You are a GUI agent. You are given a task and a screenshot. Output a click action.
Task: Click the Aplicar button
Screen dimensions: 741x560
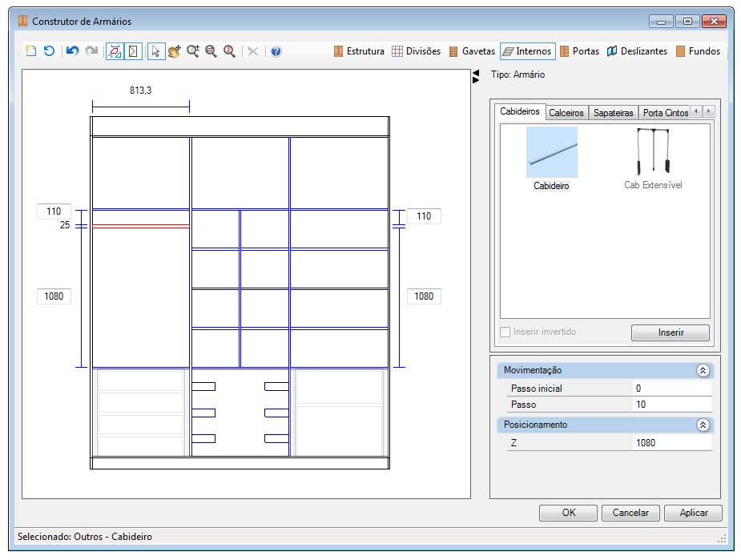pos(693,513)
